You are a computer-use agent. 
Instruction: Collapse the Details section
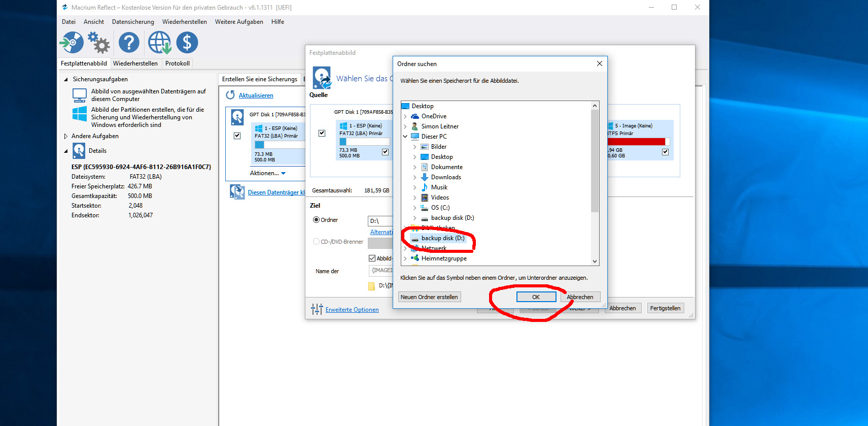[66, 151]
